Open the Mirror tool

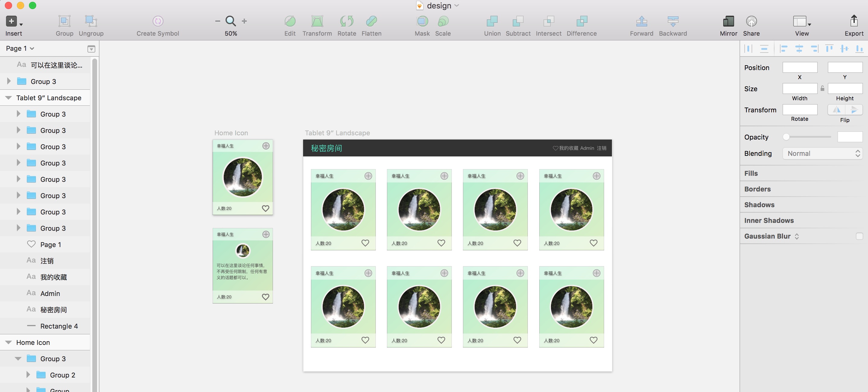point(728,21)
